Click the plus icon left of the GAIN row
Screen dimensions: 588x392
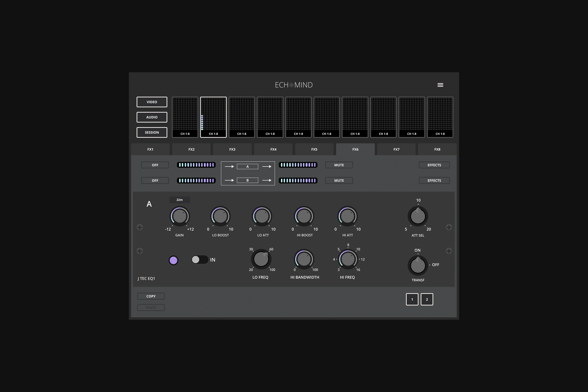(x=140, y=227)
